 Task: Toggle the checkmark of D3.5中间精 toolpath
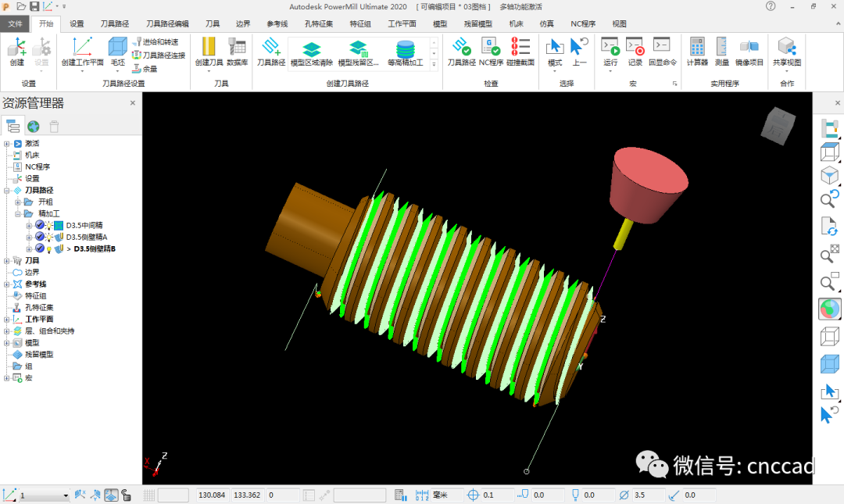click(40, 225)
